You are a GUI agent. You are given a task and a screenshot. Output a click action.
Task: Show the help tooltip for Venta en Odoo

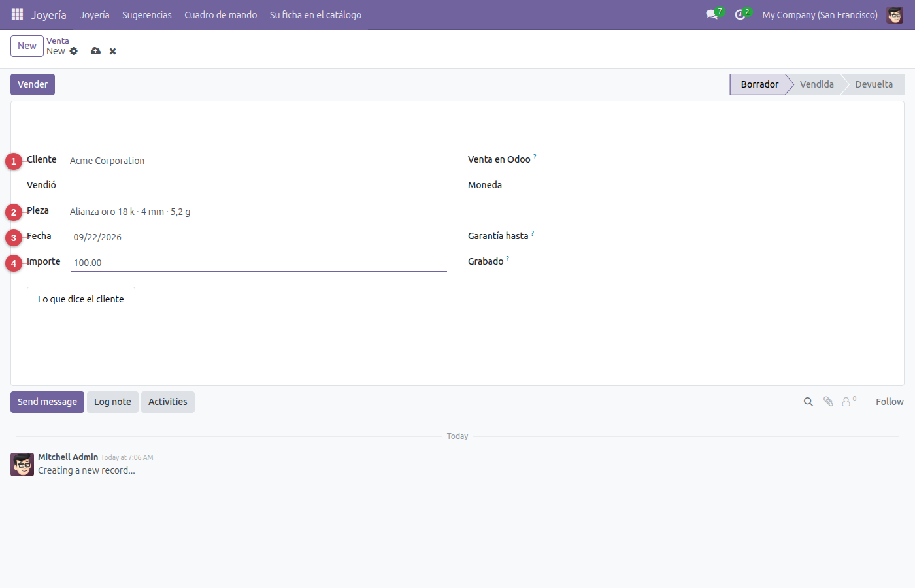pyautogui.click(x=535, y=157)
